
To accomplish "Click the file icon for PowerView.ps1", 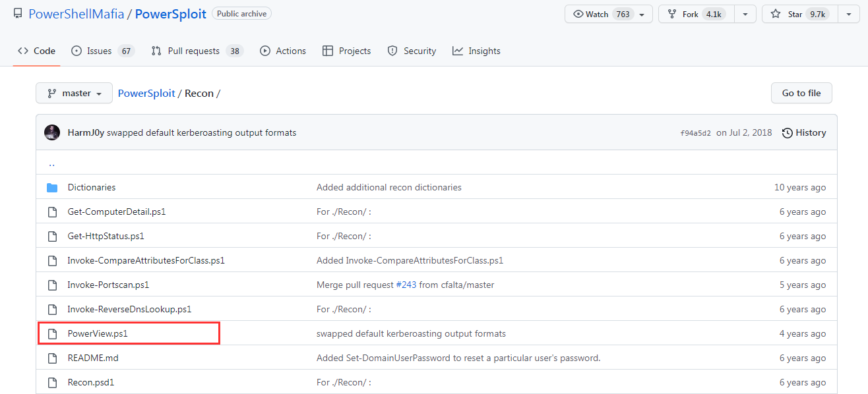I will tap(52, 333).
